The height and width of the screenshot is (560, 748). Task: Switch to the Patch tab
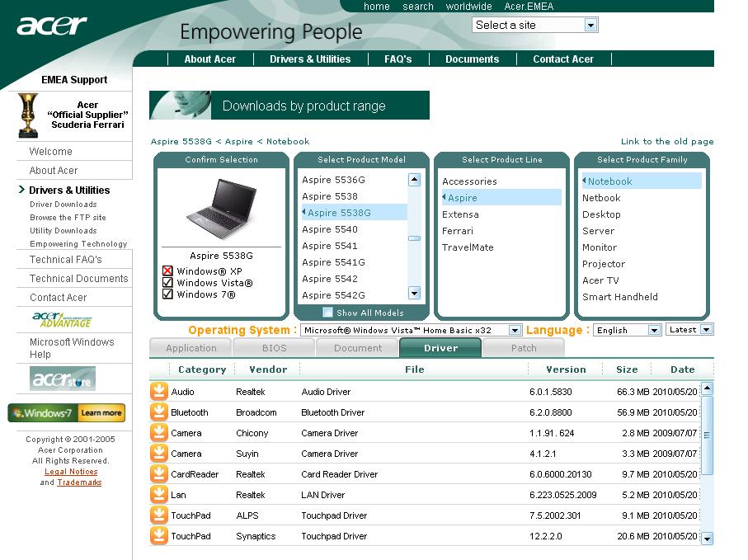click(524, 348)
